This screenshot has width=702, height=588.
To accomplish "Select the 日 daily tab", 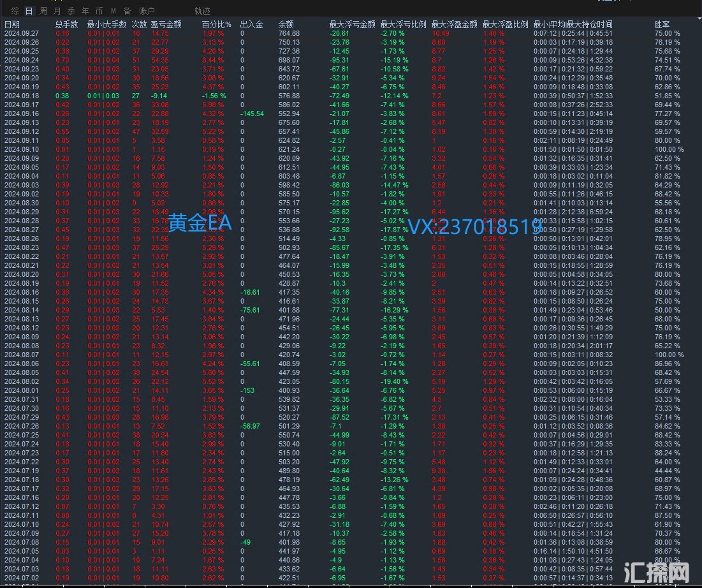I will 29,11.
